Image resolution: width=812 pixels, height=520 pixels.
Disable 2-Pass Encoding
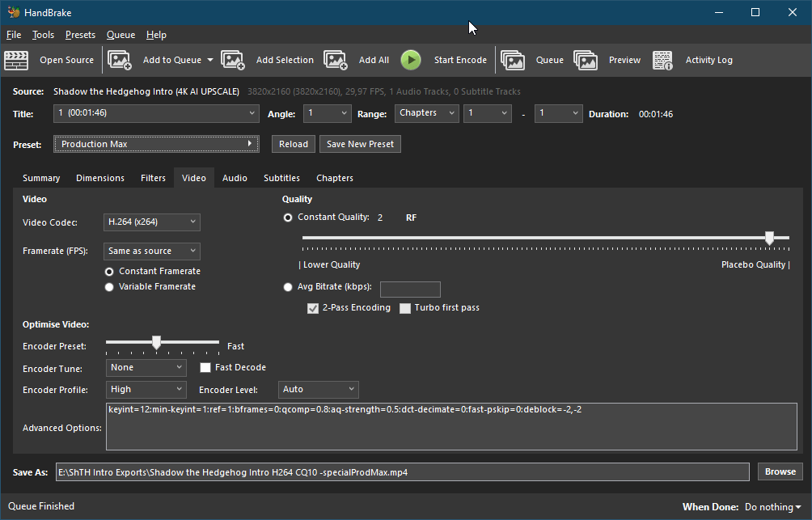(313, 308)
